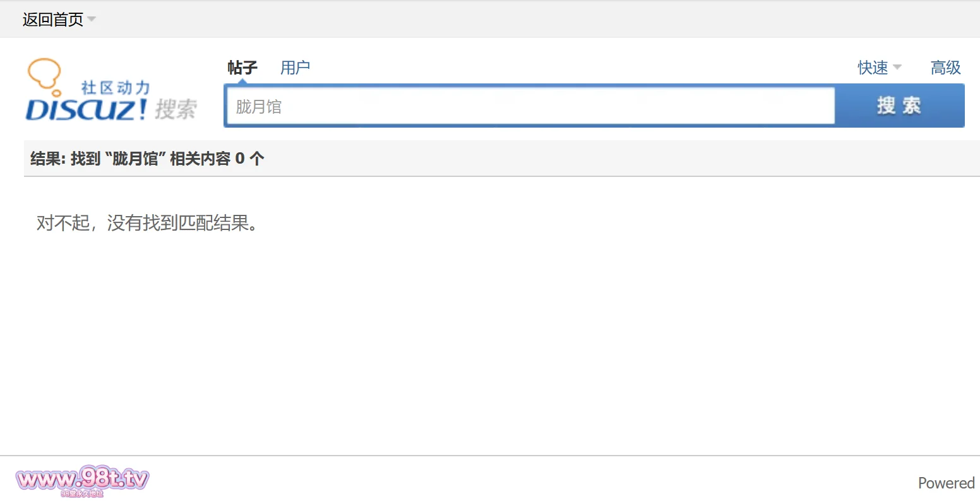Open the 快速 search mode dropdown
Screen dimensions: 980x503
pyautogui.click(x=873, y=68)
